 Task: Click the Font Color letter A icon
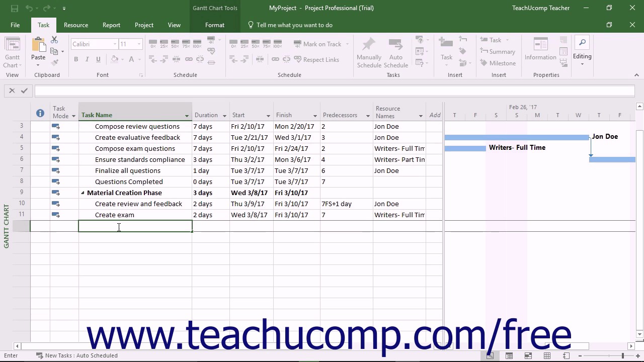click(131, 59)
